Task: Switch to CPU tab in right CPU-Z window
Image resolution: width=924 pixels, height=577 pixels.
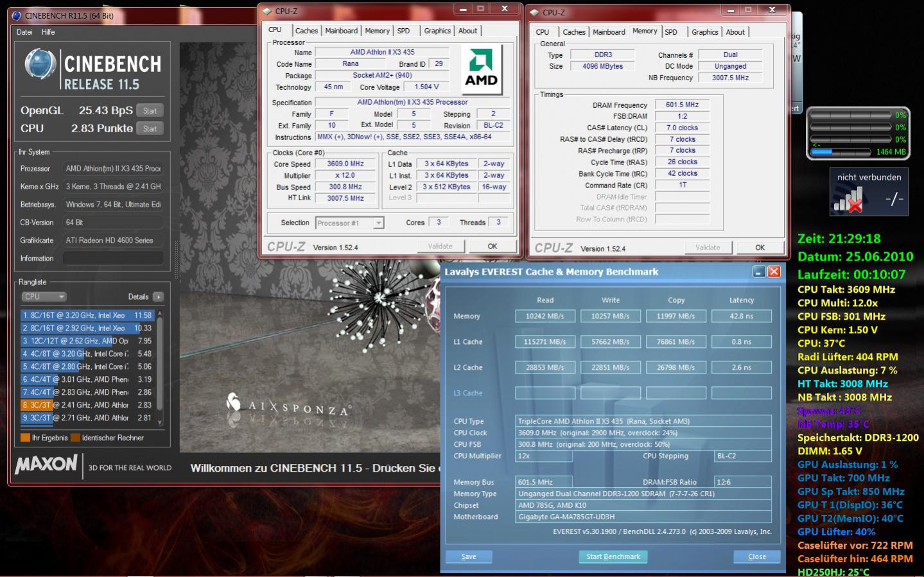Action: tap(543, 32)
